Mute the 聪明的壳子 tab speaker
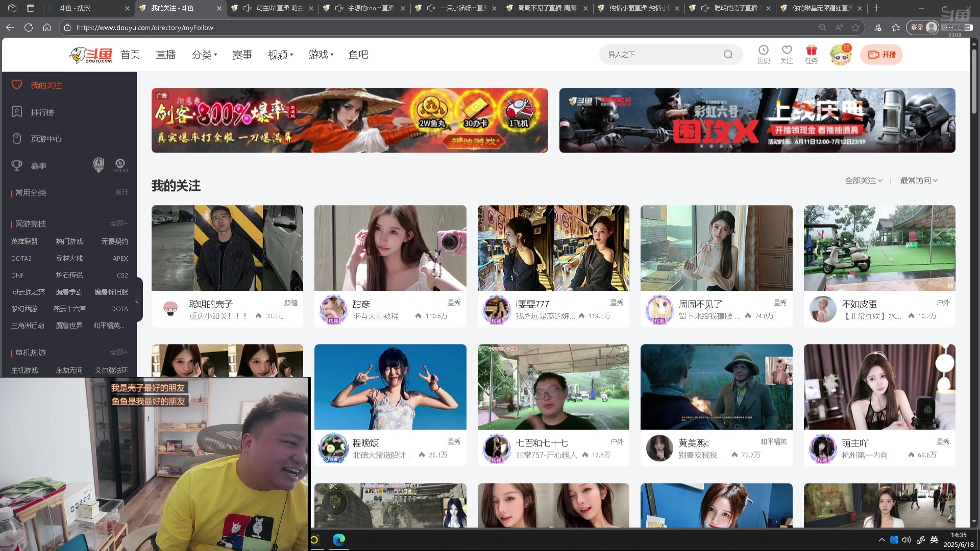The height and width of the screenshot is (551, 980). pyautogui.click(x=705, y=8)
